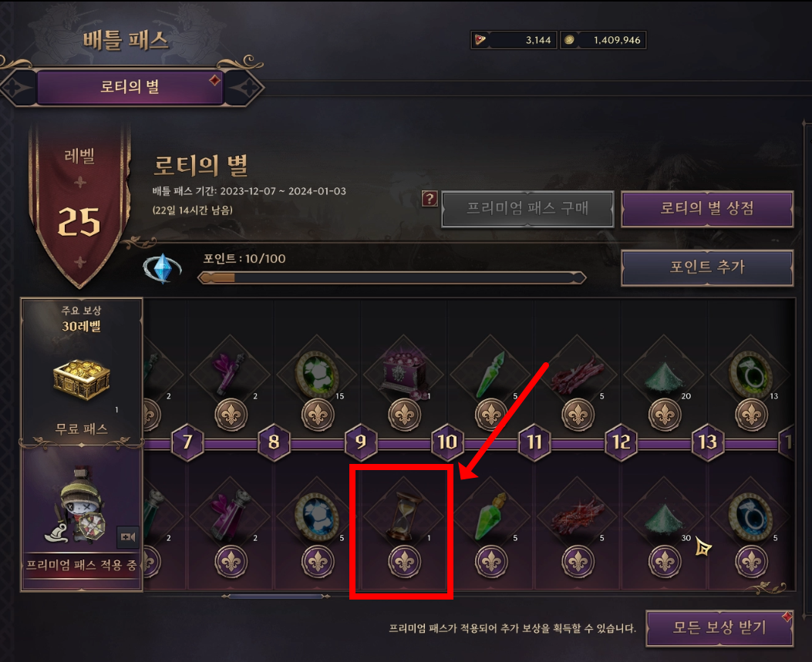Screen dimensions: 812x662
Task: Open the 로티의 별 상점 shop
Action: [x=707, y=209]
